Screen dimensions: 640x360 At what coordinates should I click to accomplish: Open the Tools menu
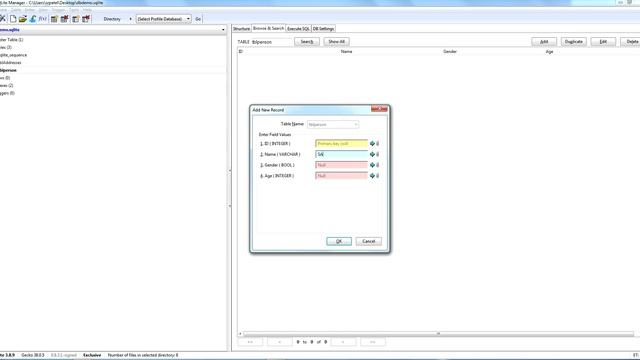(74, 10)
